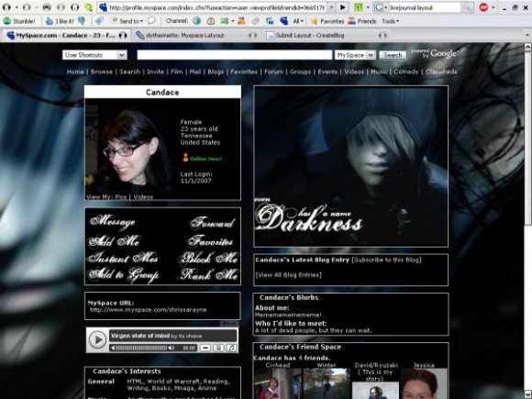
Task: Click the music note button on player
Action: pos(231,348)
